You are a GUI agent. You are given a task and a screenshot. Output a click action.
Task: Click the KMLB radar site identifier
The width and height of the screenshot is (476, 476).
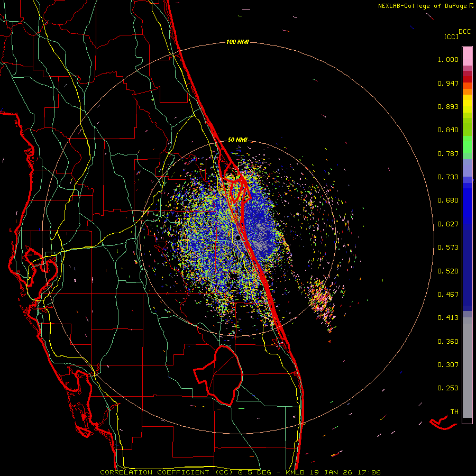point(295,472)
